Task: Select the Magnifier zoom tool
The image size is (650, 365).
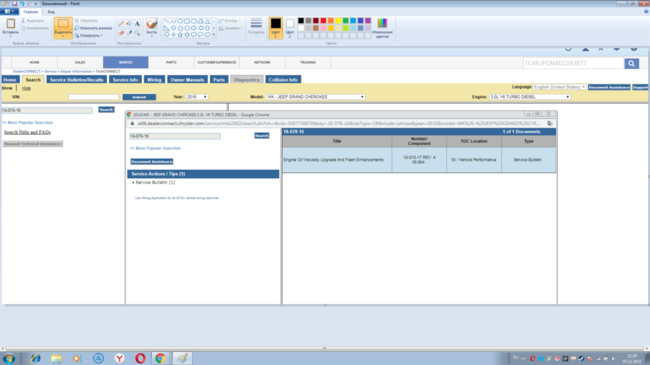Action: pos(137,33)
